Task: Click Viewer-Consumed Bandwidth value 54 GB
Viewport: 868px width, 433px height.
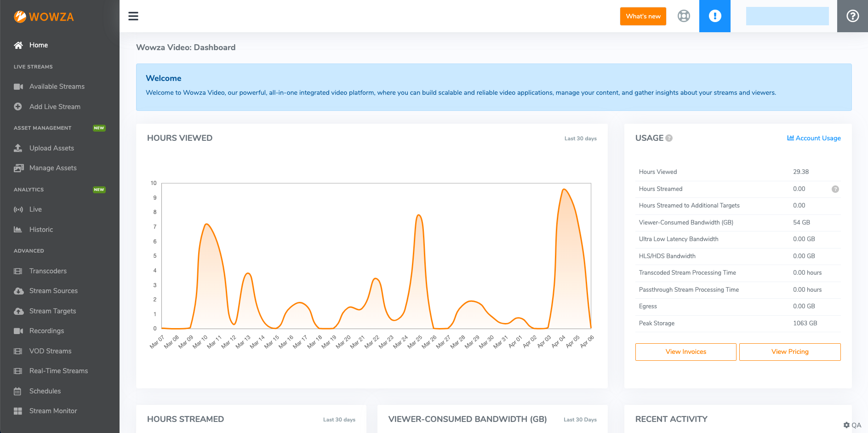Action: tap(801, 222)
